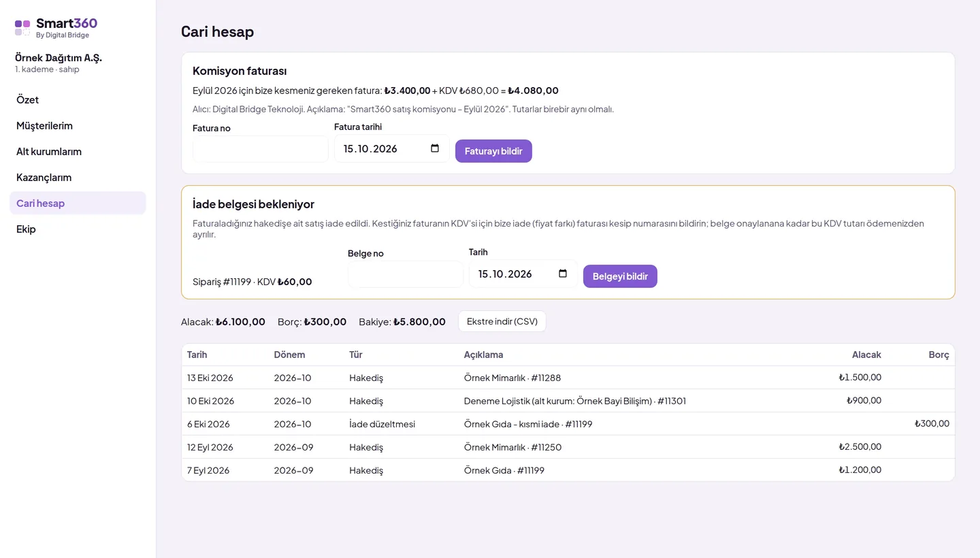Download statement with Ekstre indir (CSV)
Image resolution: width=980 pixels, height=558 pixels.
502,321
